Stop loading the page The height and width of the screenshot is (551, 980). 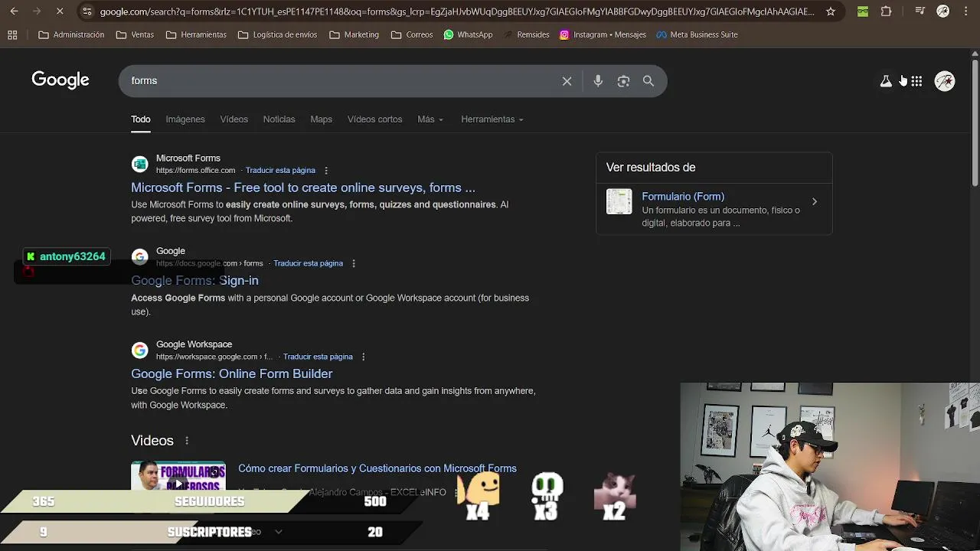point(60,11)
